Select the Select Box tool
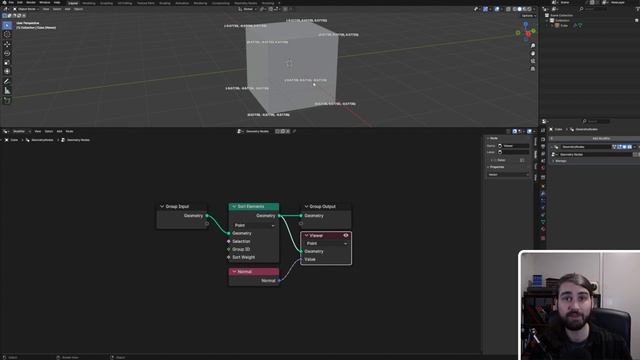This screenshot has height=360, width=640. click(7, 25)
